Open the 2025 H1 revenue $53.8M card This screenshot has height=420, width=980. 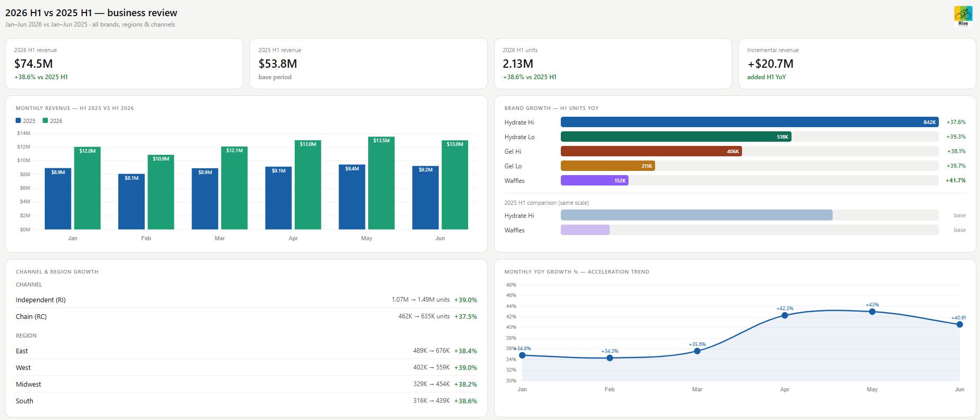click(369, 64)
